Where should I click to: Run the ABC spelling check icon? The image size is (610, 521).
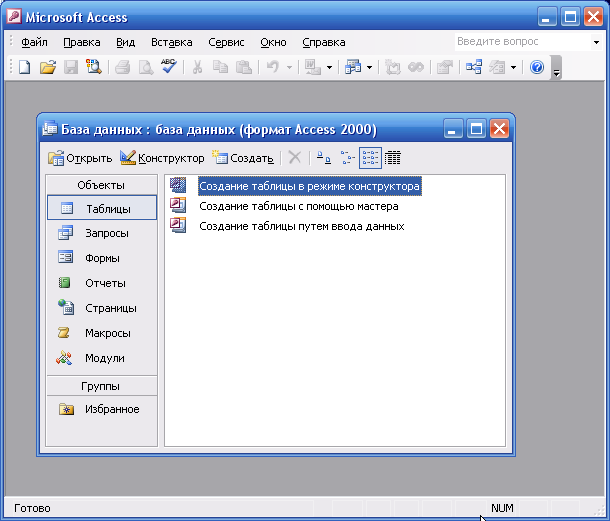click(169, 67)
